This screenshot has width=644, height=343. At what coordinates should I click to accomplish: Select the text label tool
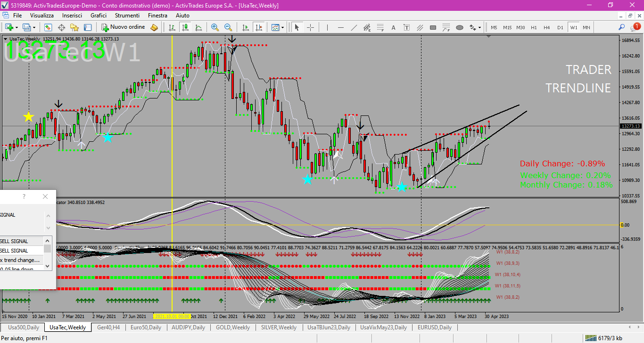407,27
